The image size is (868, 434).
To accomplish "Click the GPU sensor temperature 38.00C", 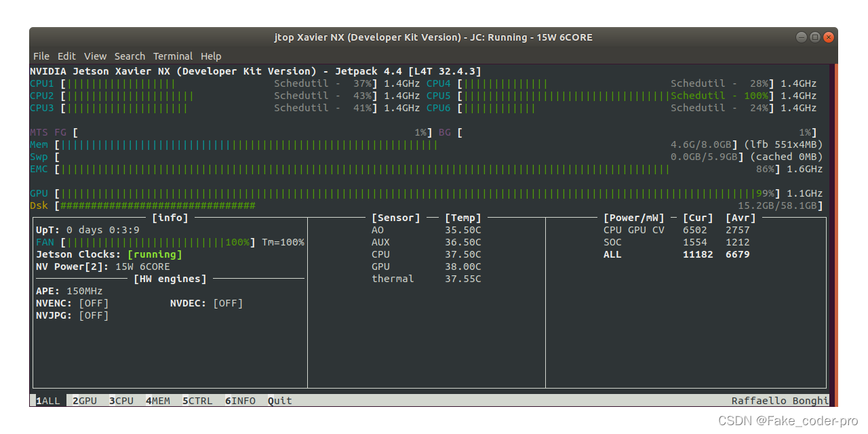I will 463,267.
